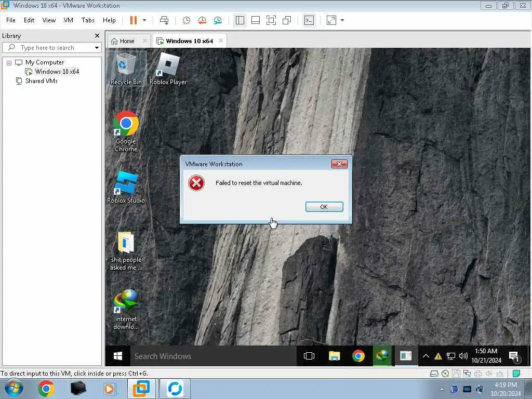Open guest download manager taskbar icon
Screen dimensions: 532x399
point(382,356)
